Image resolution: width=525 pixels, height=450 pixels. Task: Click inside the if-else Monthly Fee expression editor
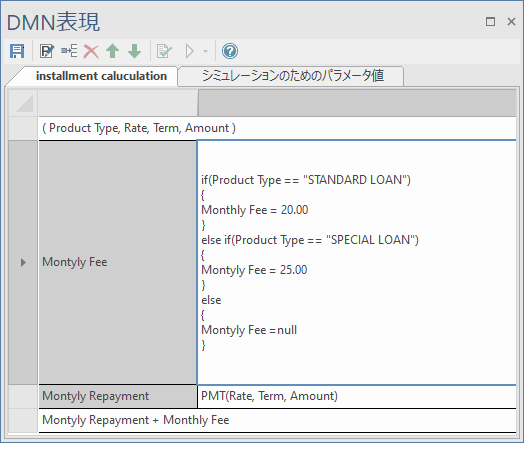tap(357, 262)
